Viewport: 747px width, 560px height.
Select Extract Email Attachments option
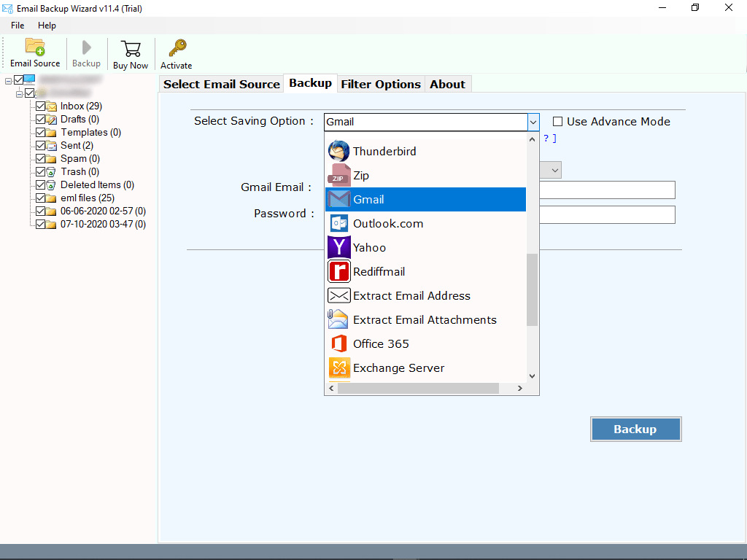tap(424, 319)
